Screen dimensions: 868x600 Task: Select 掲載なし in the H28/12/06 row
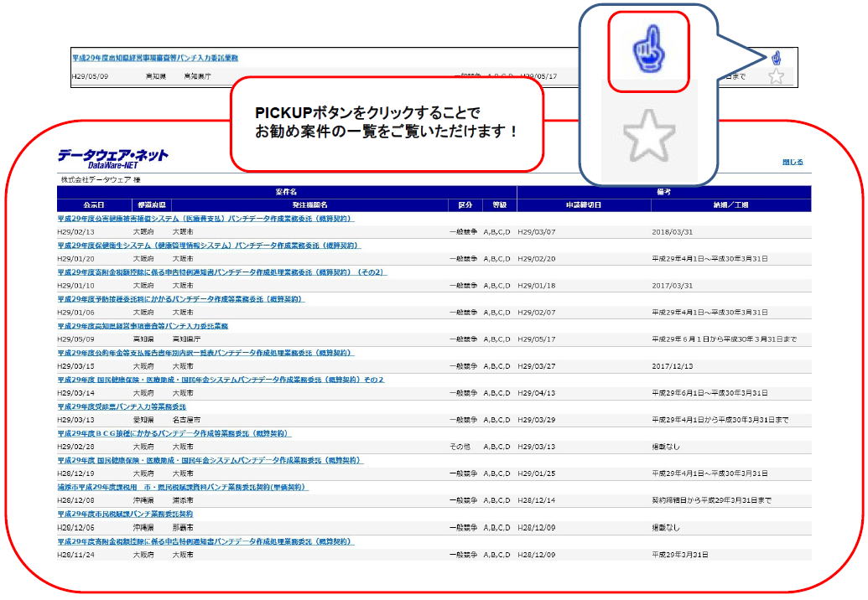tap(665, 528)
